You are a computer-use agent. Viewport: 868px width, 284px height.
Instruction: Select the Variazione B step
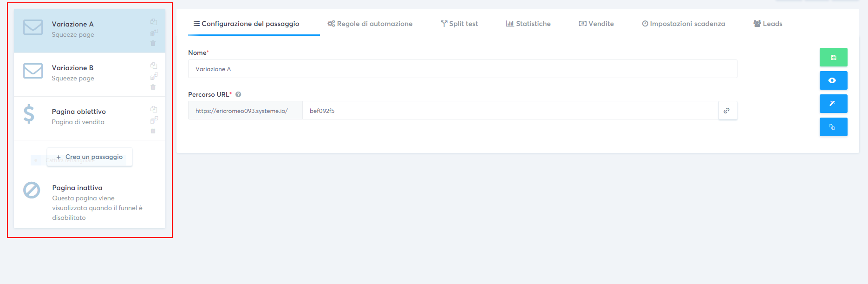[90, 74]
